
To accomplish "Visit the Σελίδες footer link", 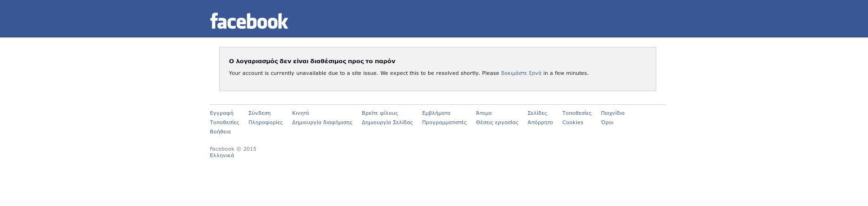I will tap(537, 113).
